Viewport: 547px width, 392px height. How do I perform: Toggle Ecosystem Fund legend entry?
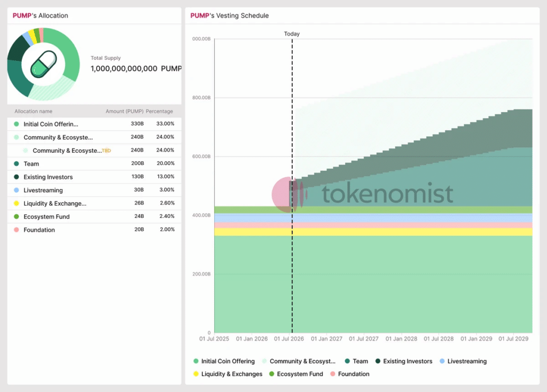click(x=296, y=374)
